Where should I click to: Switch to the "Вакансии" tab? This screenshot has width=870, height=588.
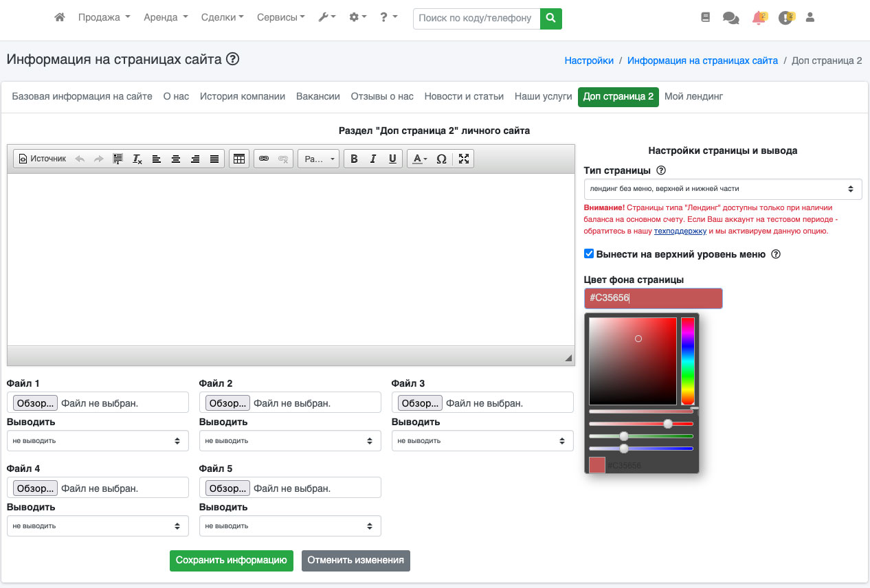(x=317, y=97)
